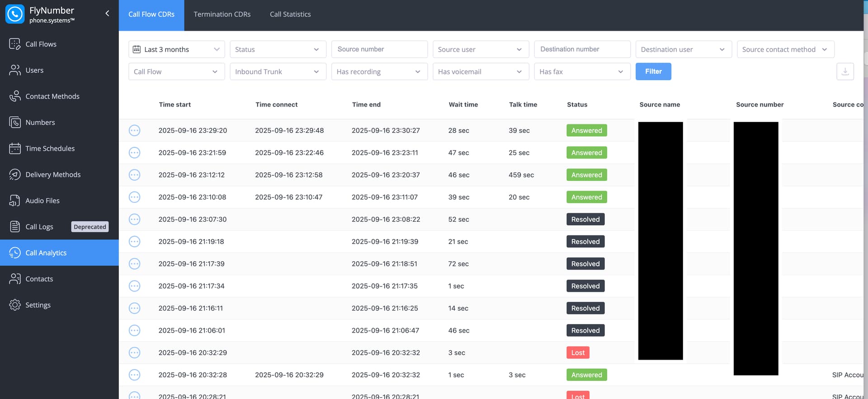This screenshot has height=399, width=868.
Task: Open the Time Schedules calendar icon
Action: point(15,148)
